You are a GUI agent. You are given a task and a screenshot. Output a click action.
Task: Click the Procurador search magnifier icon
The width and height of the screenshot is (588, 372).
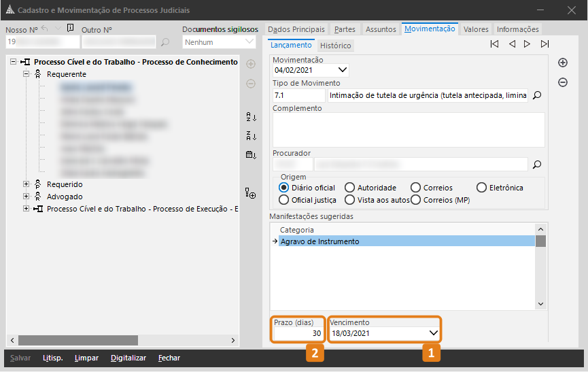pos(537,164)
